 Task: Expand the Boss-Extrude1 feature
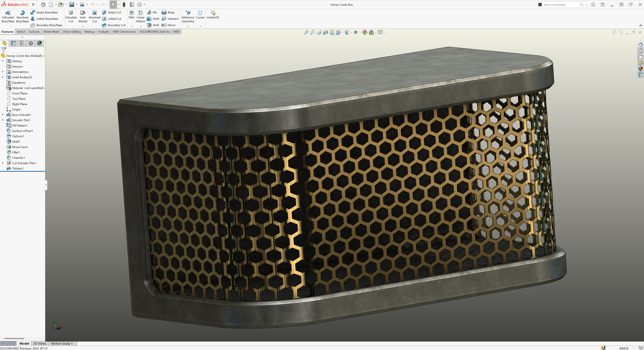[x=3, y=115]
